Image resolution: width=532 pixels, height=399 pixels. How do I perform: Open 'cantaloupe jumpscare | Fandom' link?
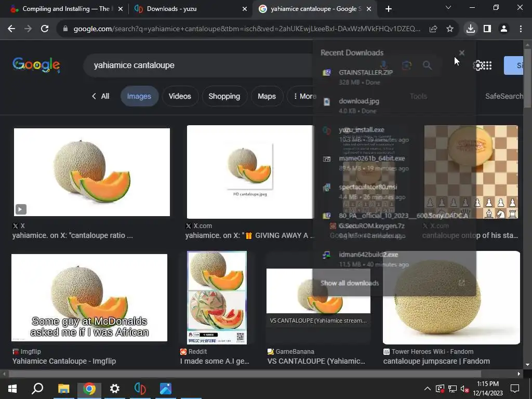(x=436, y=361)
